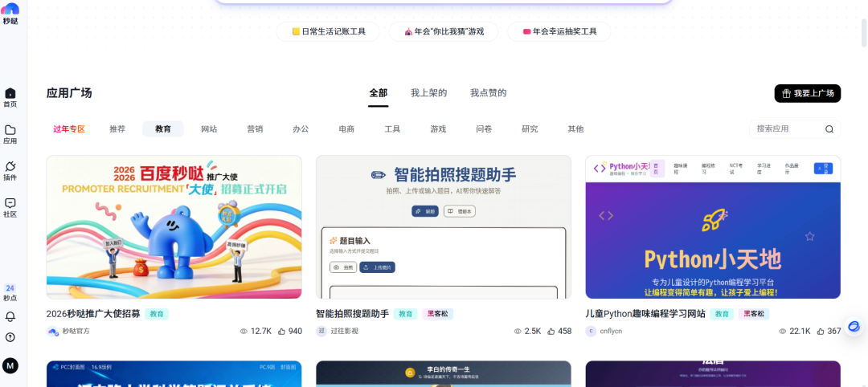Select the 营销 category
Viewport: 868px width, 387px height.
(x=255, y=128)
